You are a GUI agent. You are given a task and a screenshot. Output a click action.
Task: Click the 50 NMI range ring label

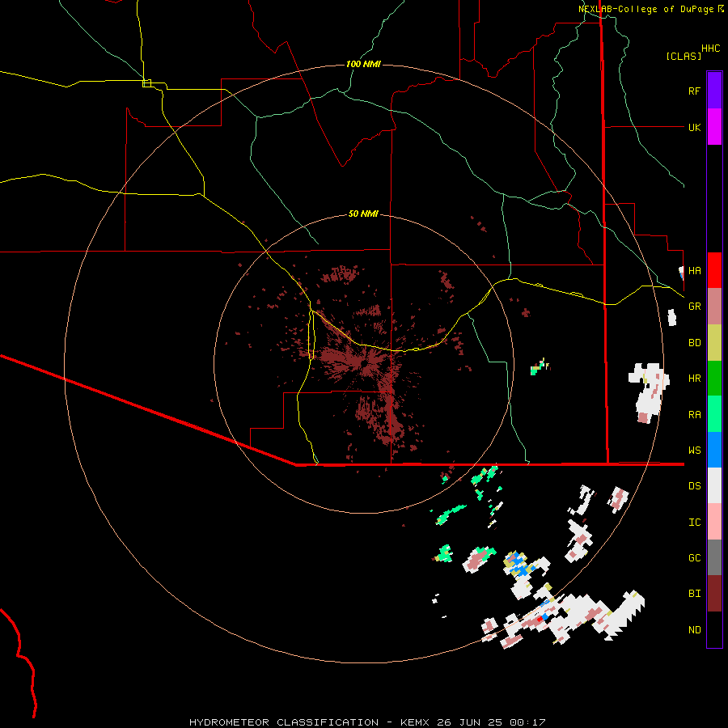click(x=363, y=214)
